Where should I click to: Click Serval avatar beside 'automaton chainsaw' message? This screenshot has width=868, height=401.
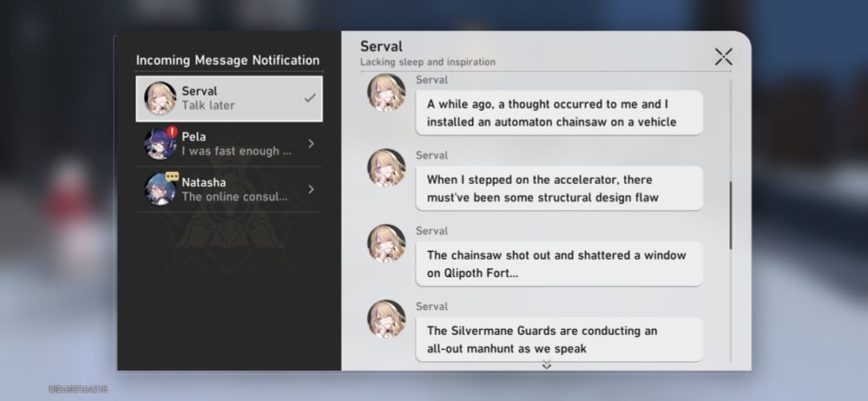pyautogui.click(x=386, y=92)
